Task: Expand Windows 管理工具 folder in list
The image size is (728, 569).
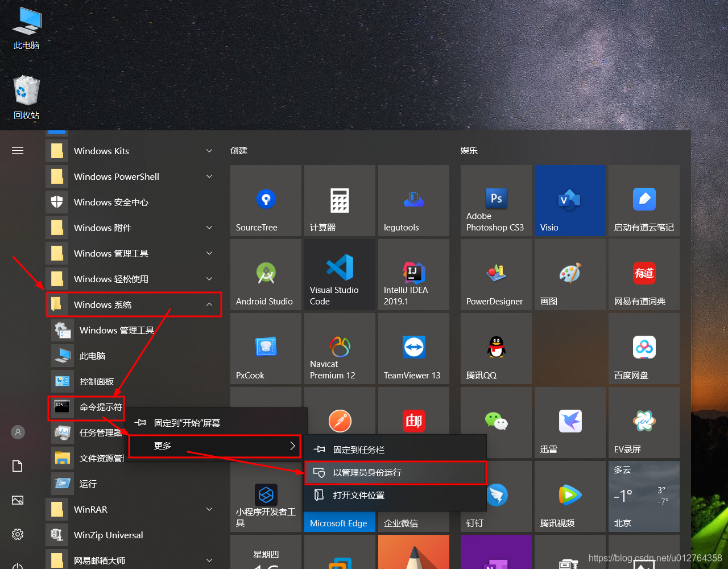Action: (x=134, y=253)
